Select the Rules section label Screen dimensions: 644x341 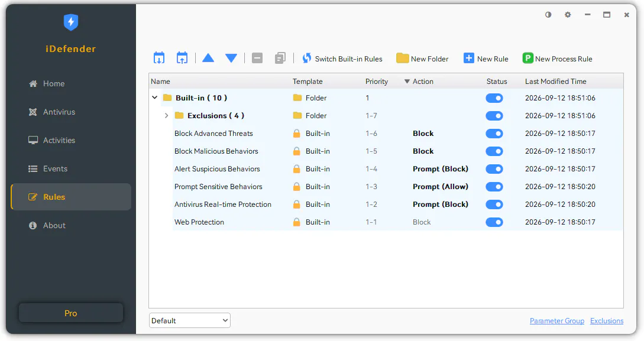tap(54, 197)
